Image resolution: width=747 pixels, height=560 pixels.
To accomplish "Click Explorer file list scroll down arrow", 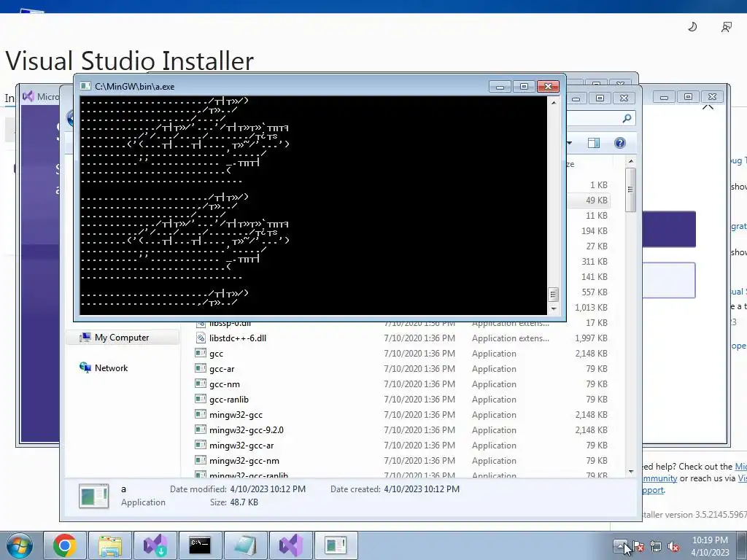I will tap(631, 472).
